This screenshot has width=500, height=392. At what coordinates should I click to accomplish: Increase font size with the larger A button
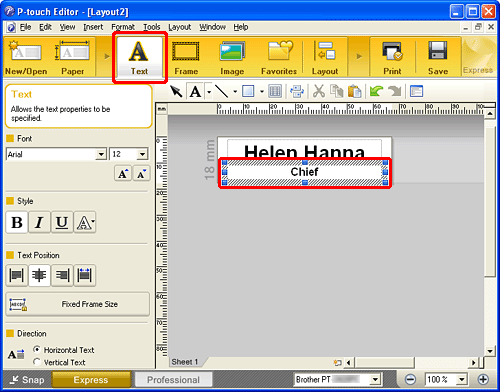123,173
